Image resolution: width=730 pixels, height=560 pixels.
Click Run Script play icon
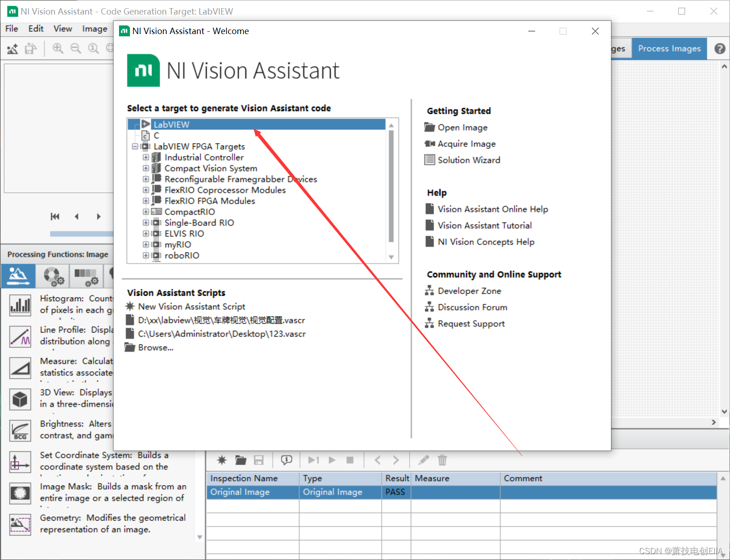coord(332,460)
